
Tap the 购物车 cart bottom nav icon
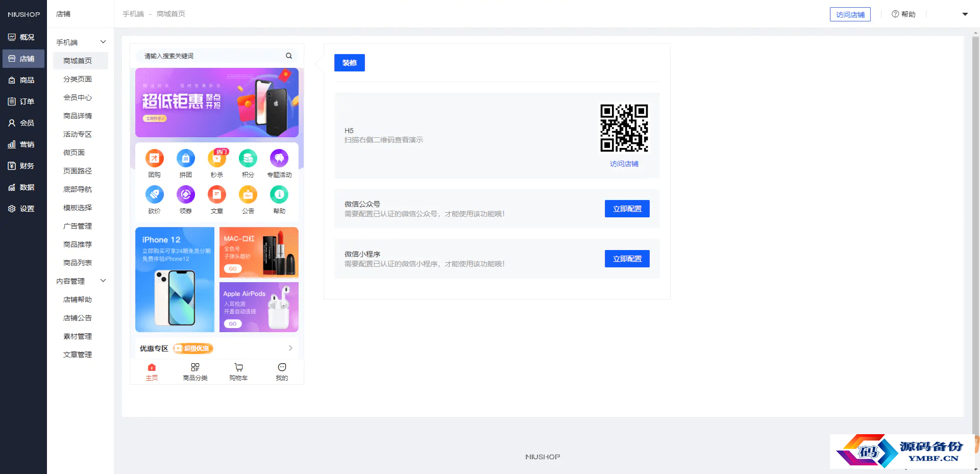[x=238, y=367]
